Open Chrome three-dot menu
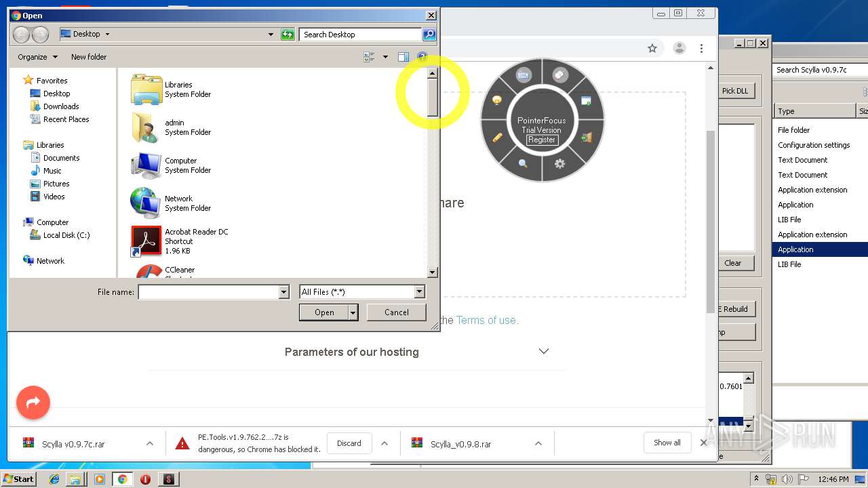The width and height of the screenshot is (868, 488). (701, 48)
